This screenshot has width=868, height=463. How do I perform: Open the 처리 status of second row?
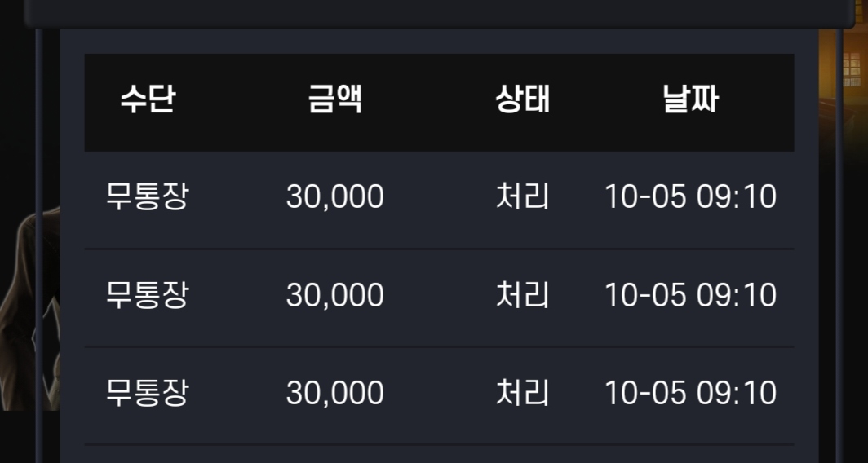[x=523, y=294]
